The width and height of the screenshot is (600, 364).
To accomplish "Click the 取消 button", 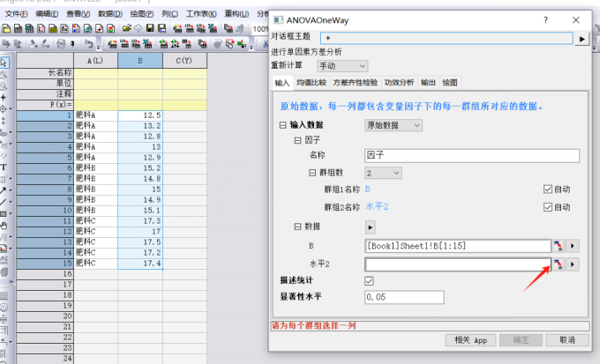I will [x=567, y=340].
